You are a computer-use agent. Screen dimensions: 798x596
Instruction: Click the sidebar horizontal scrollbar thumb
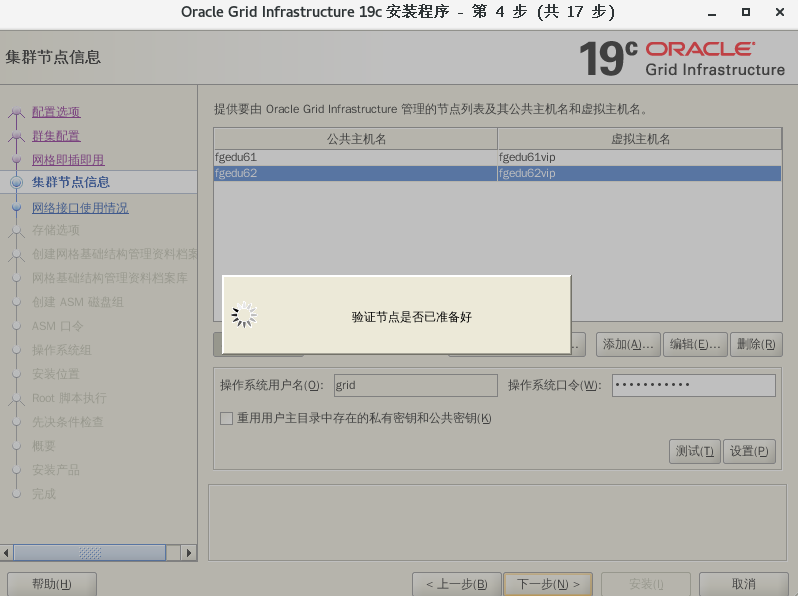tap(90, 553)
